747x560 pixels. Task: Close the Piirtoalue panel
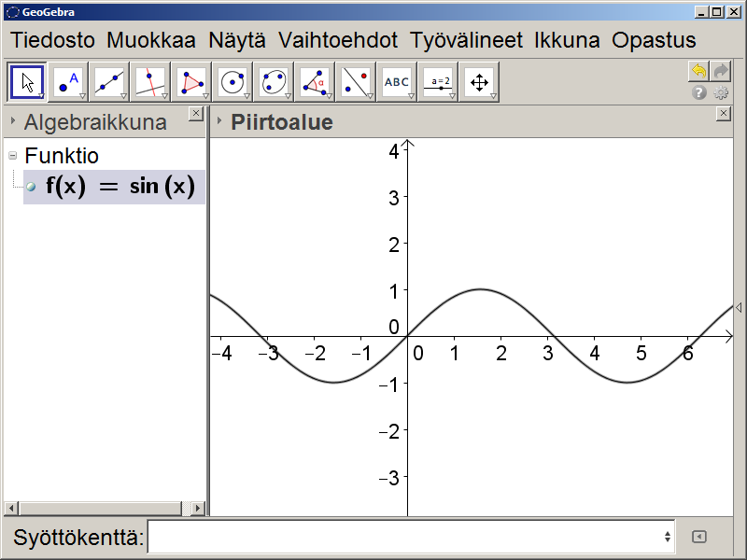724,113
